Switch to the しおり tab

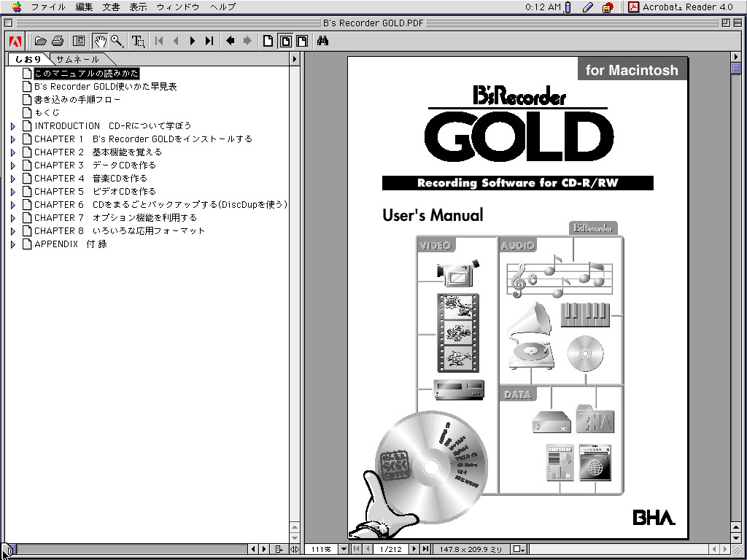point(28,59)
